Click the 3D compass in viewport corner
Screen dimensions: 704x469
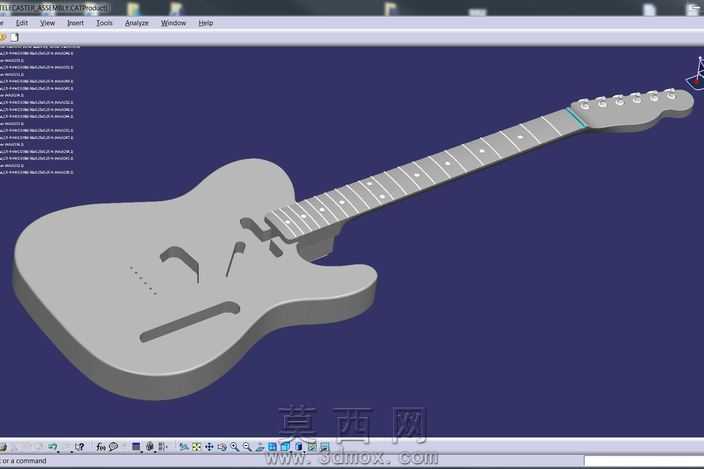[x=696, y=74]
